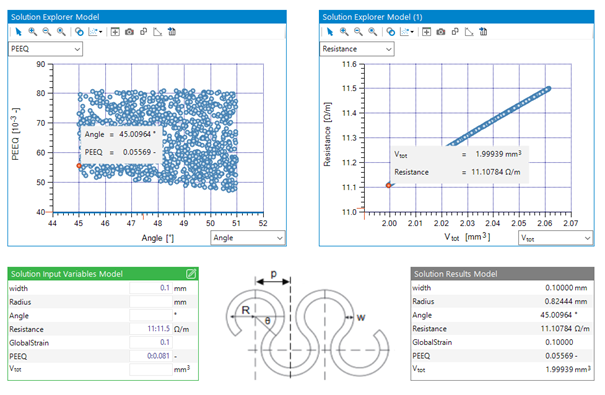Click Radius value 0.82444 mm in results
605x395 pixels.
click(566, 301)
